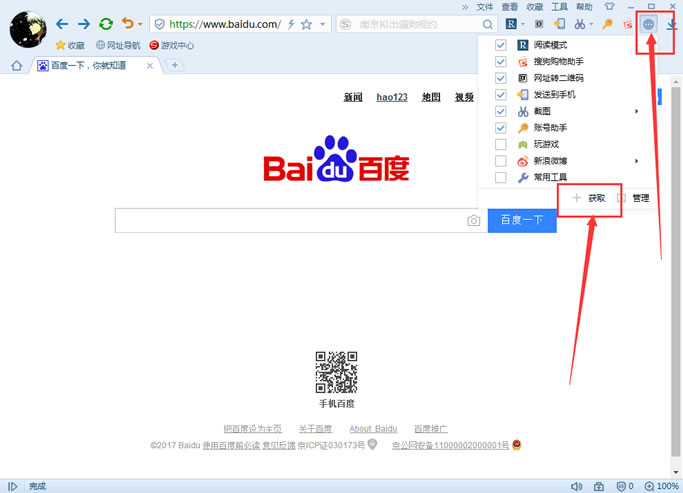Click the home icon left of the tabs
The height and width of the screenshot is (493, 683).
17,66
